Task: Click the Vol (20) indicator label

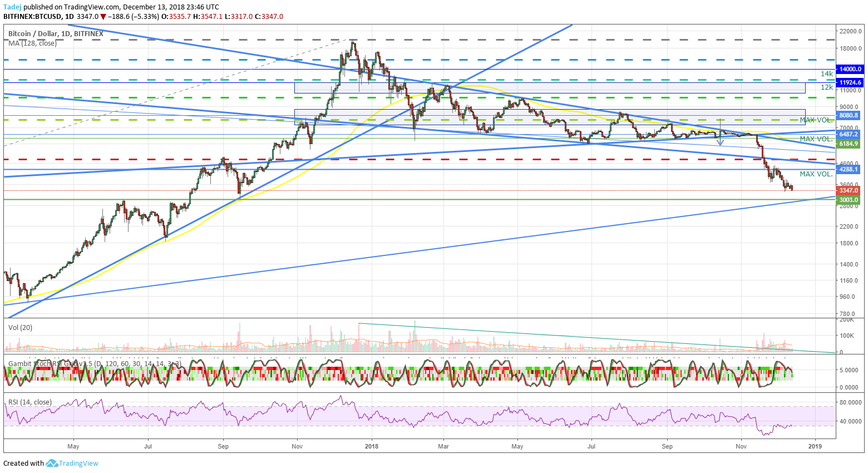Action: (x=20, y=327)
